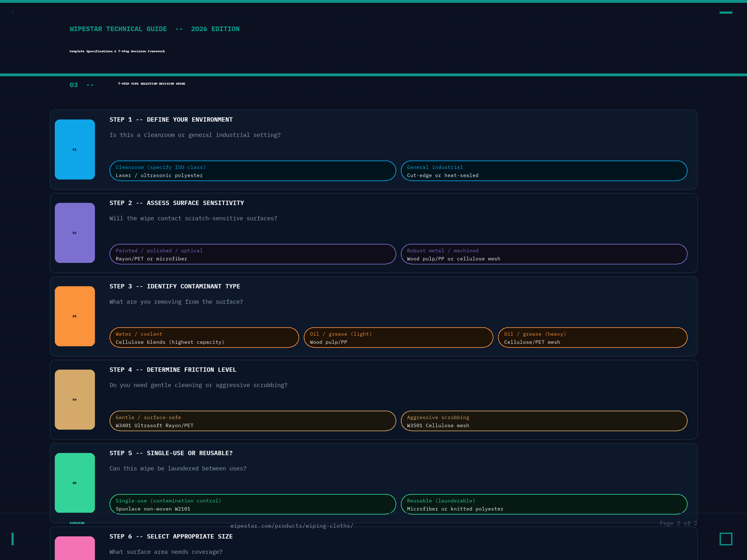747x560 pixels.
Task: Click the small teal dash top-right
Action: tap(726, 12)
